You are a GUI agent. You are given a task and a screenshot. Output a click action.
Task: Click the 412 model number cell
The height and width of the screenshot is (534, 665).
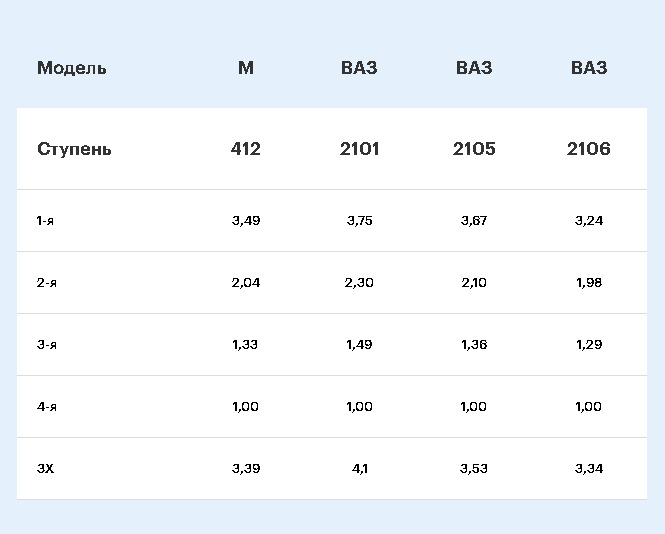245,149
